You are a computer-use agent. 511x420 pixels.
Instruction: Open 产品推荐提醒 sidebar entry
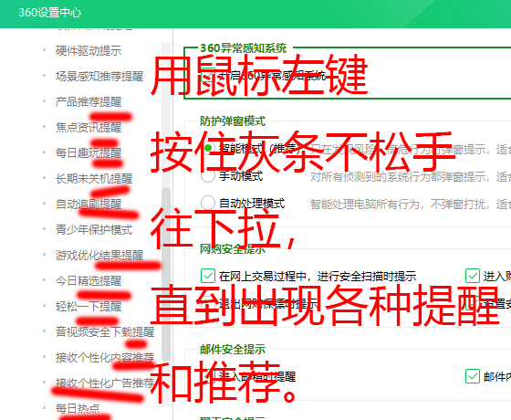point(89,101)
